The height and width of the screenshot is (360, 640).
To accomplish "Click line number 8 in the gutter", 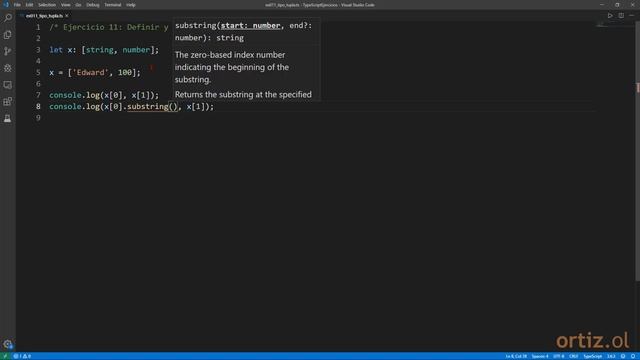I will click(x=38, y=107).
